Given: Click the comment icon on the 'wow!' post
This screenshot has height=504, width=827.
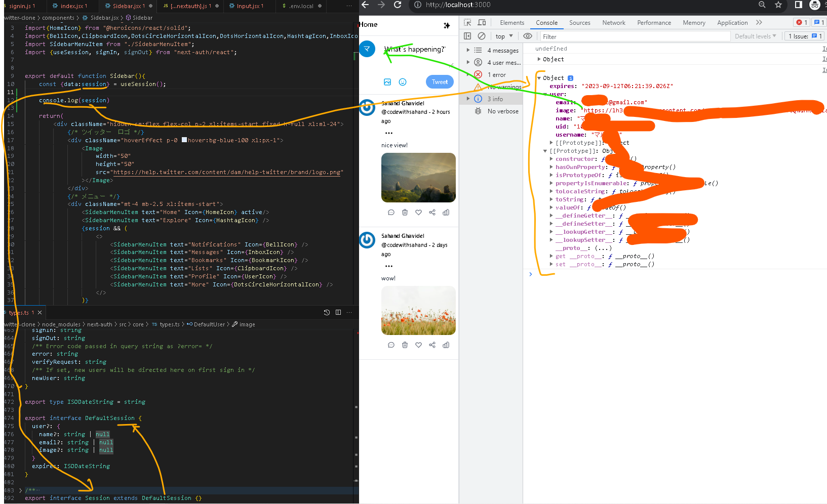Looking at the screenshot, I should 391,345.
